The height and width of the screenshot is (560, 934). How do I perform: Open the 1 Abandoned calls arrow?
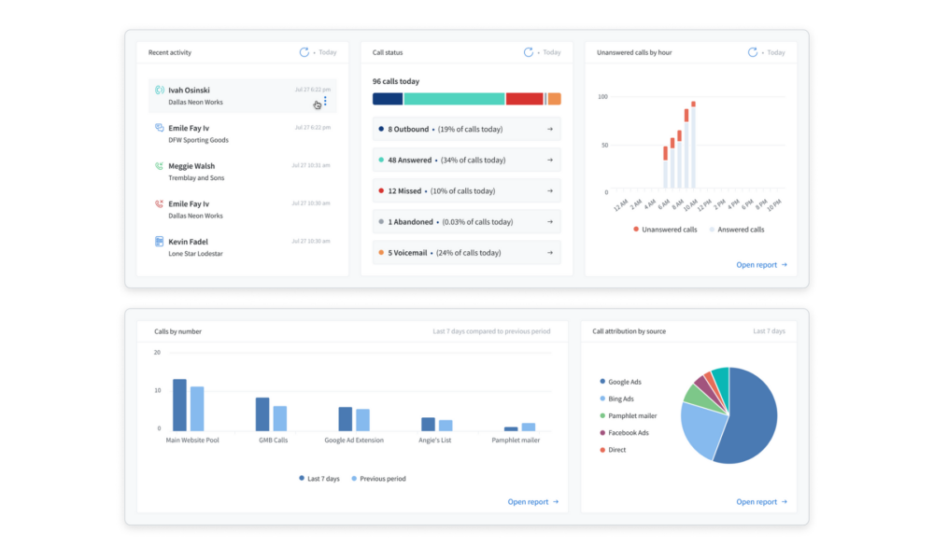(550, 222)
